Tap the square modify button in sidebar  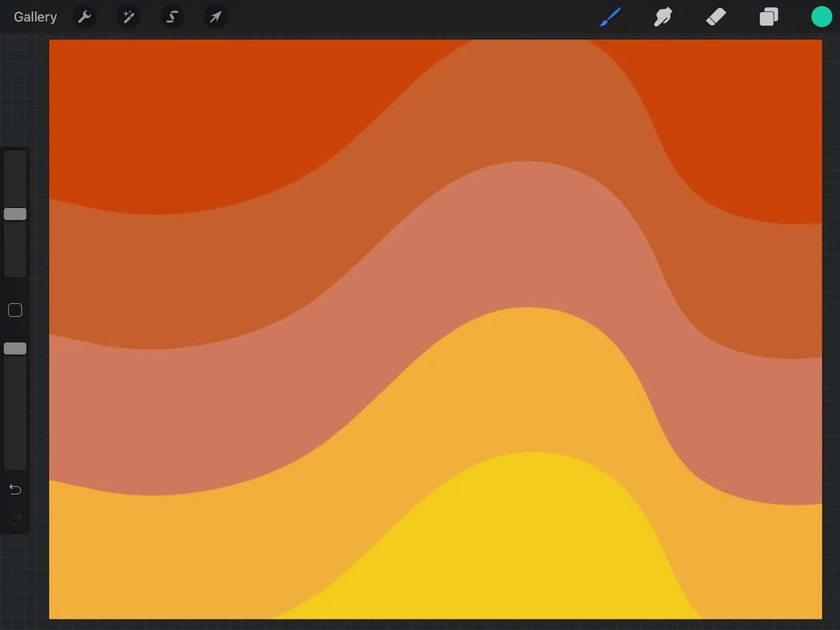[15, 310]
